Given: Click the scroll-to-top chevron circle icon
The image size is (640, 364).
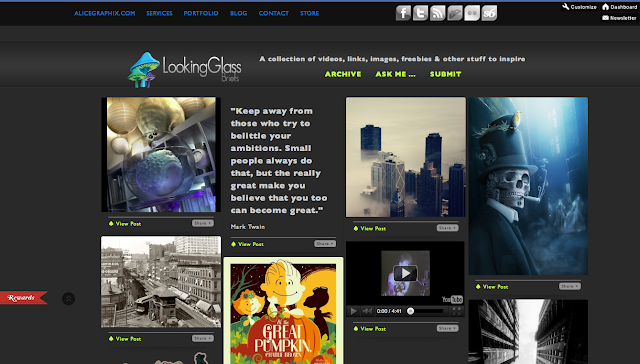Looking at the screenshot, I should (69, 299).
